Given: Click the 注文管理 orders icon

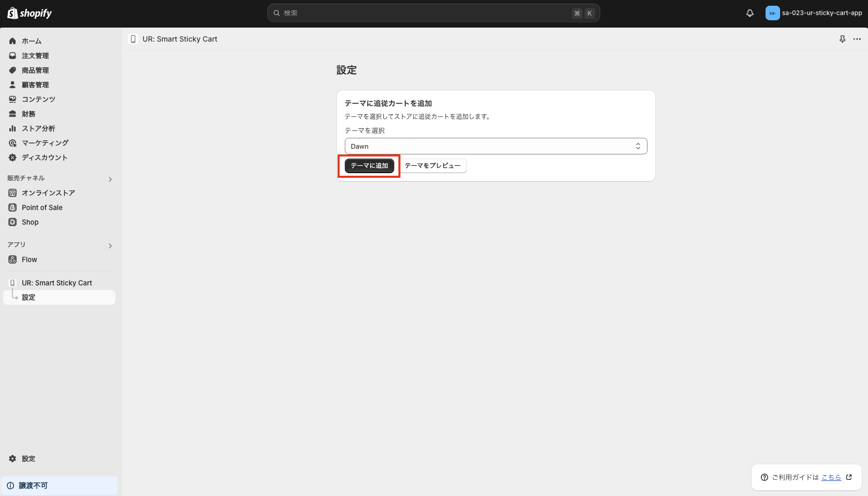Looking at the screenshot, I should pos(12,56).
